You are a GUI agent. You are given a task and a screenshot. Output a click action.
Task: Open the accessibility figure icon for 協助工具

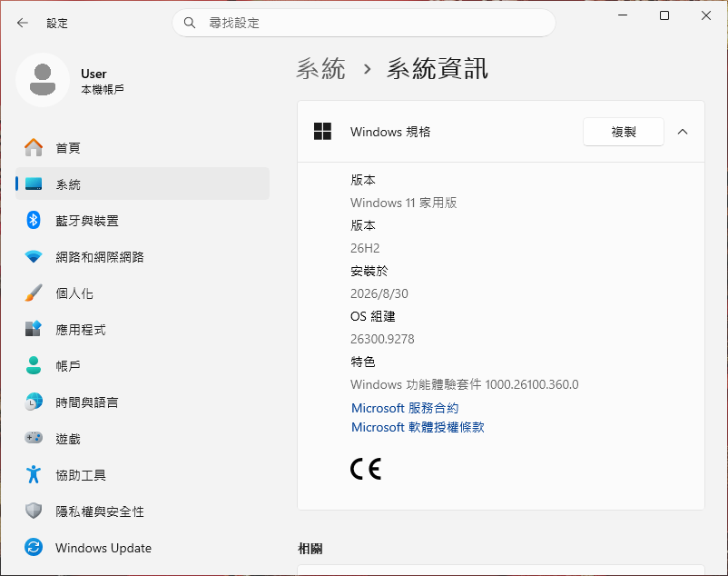34,474
